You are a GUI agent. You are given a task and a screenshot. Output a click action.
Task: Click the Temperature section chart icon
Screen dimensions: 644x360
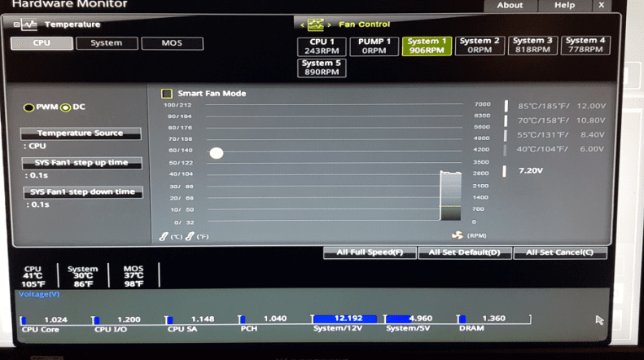coord(28,24)
